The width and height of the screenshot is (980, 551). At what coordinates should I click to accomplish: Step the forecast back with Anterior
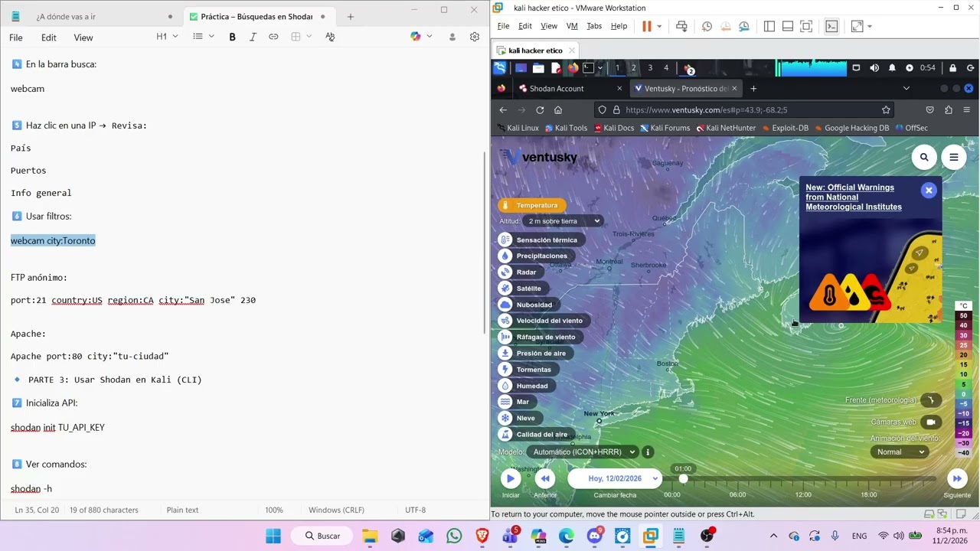point(545,478)
